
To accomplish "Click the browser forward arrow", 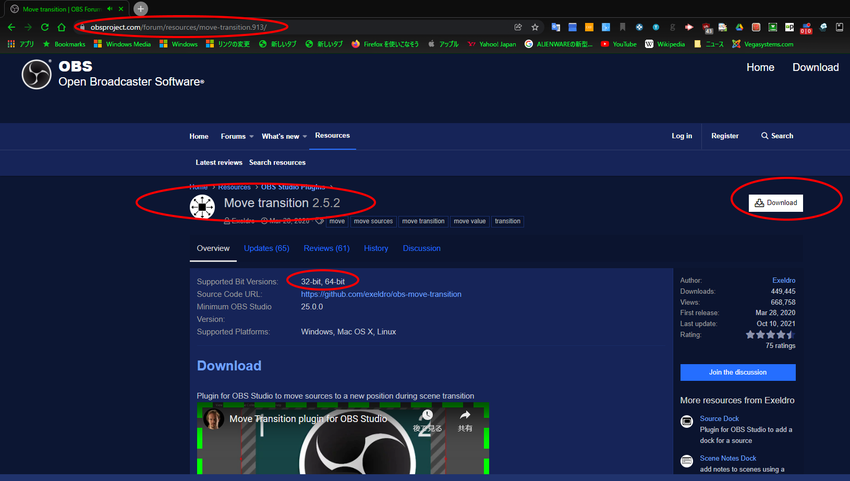I will (28, 27).
